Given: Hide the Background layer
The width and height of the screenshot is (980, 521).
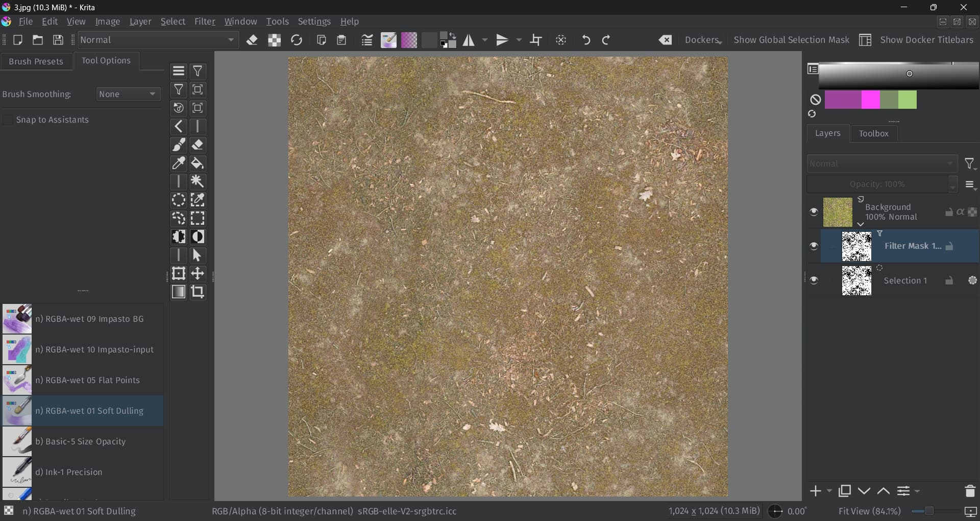Looking at the screenshot, I should tap(814, 212).
